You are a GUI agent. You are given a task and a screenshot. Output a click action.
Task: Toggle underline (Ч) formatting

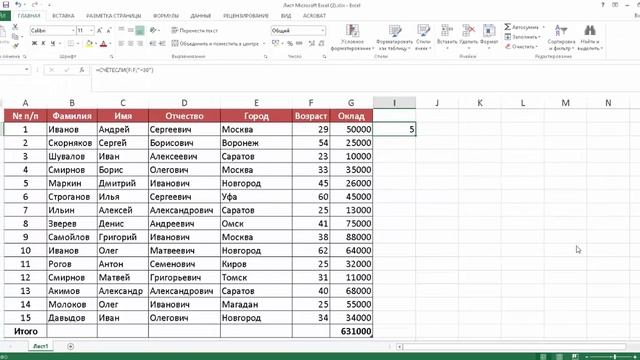click(x=52, y=43)
